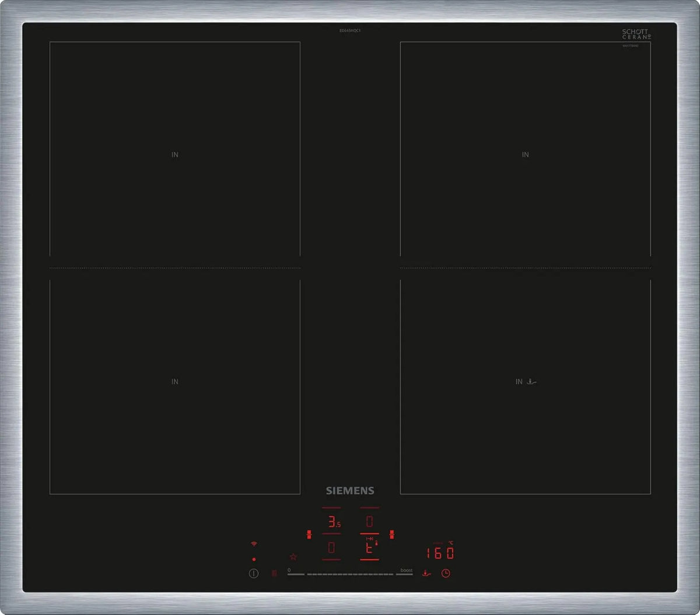This screenshot has height=615, width=700.
Task: Tap the boost end of power slider
Action: click(405, 574)
